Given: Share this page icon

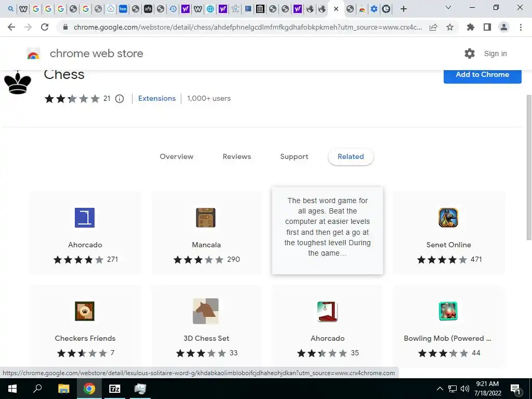Looking at the screenshot, I should click(x=433, y=27).
